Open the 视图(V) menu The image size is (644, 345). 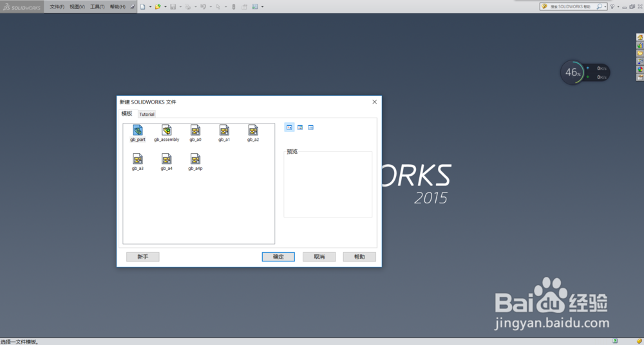77,6
